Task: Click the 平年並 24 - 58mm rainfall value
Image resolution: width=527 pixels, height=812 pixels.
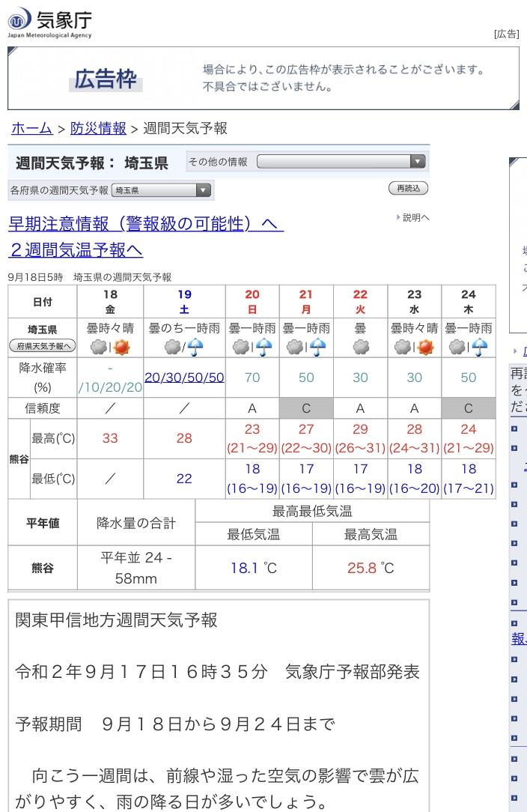Action: 136,568
